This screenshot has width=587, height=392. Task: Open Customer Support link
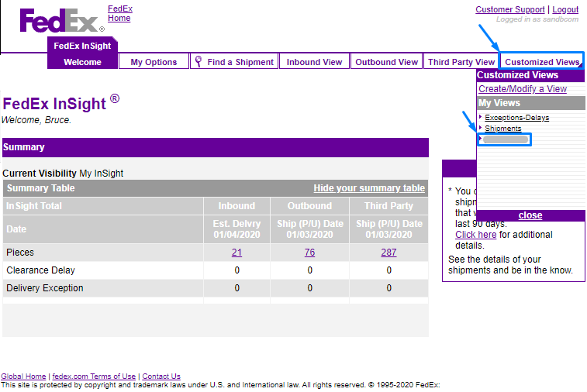coord(510,9)
